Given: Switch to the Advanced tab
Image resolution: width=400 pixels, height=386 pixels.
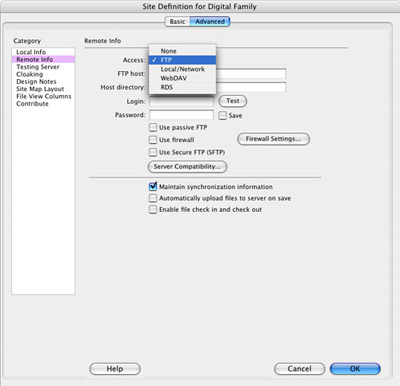Looking at the screenshot, I should 210,22.
